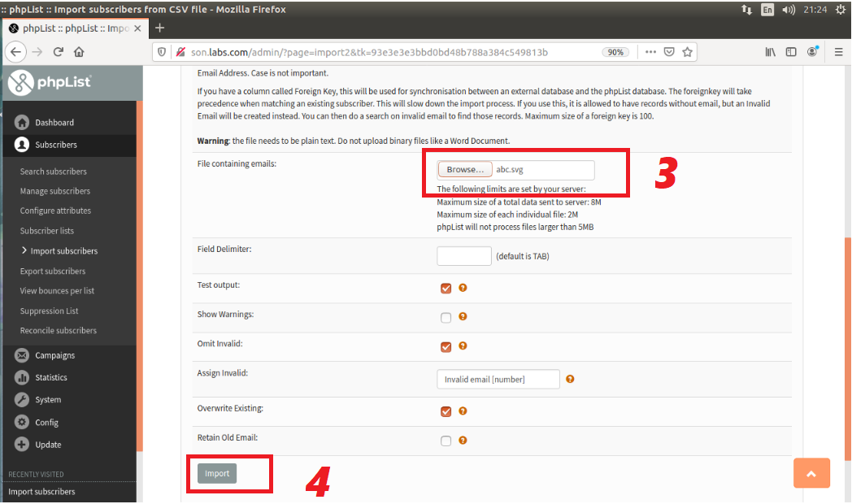Screen dimensions: 852x504
Task: Go back with Firefox back arrow
Action: click(x=15, y=52)
